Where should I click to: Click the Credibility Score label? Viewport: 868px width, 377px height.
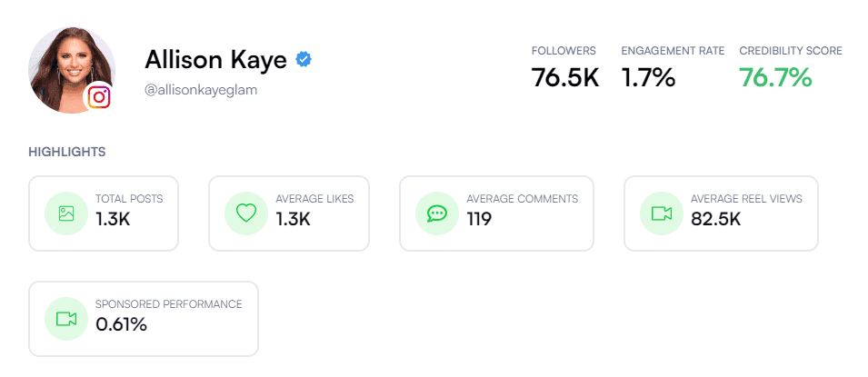click(x=791, y=51)
